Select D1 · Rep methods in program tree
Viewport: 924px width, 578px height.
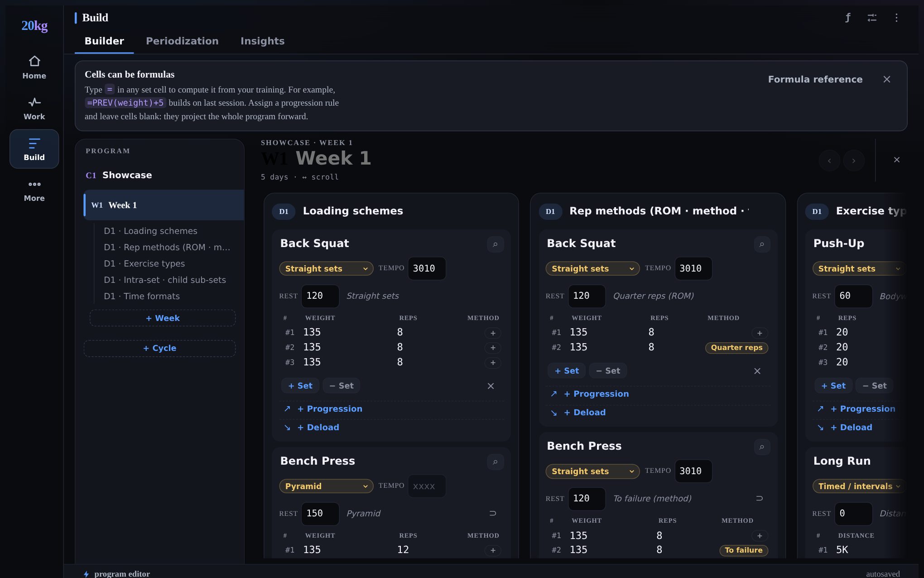pyautogui.click(x=167, y=247)
